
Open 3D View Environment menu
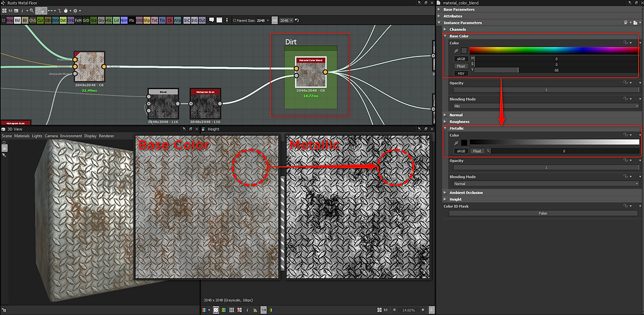coord(71,136)
